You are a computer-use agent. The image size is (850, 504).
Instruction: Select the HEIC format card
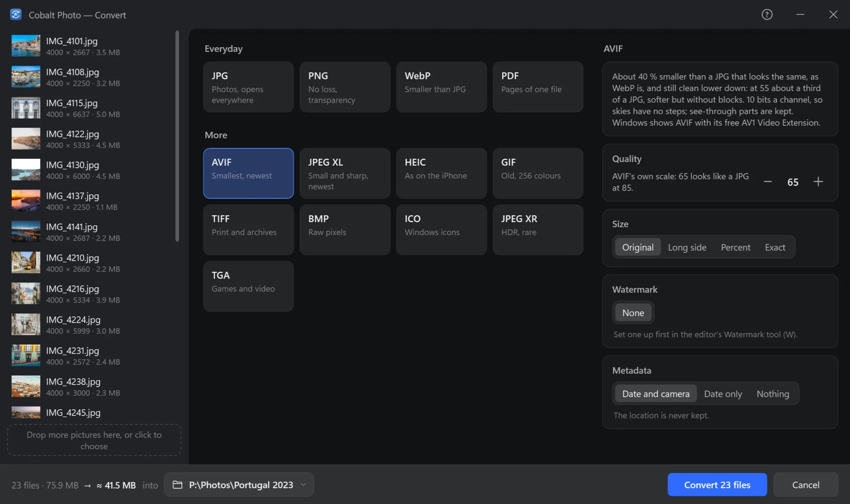(442, 173)
